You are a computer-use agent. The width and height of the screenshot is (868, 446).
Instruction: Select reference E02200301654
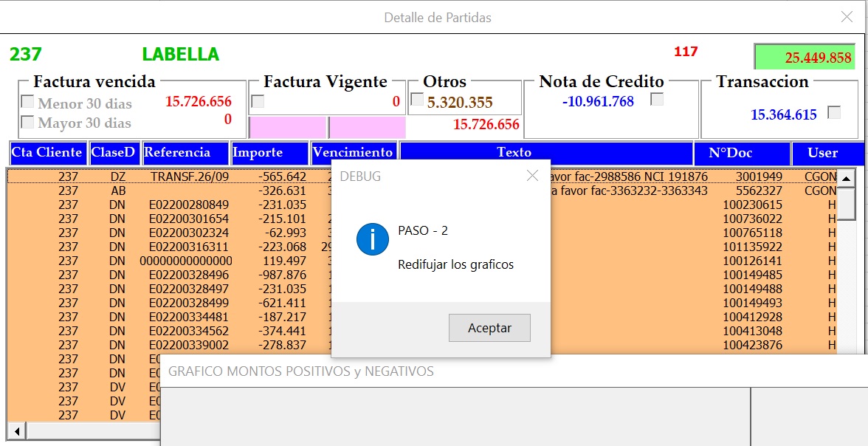[189, 219]
